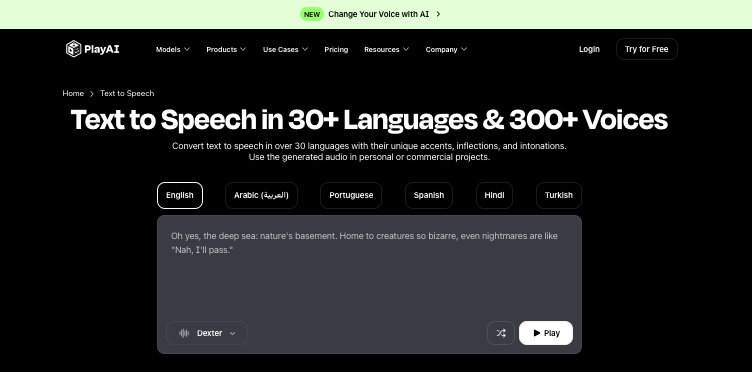Go to the Pricing page
The height and width of the screenshot is (372, 752).
click(336, 49)
